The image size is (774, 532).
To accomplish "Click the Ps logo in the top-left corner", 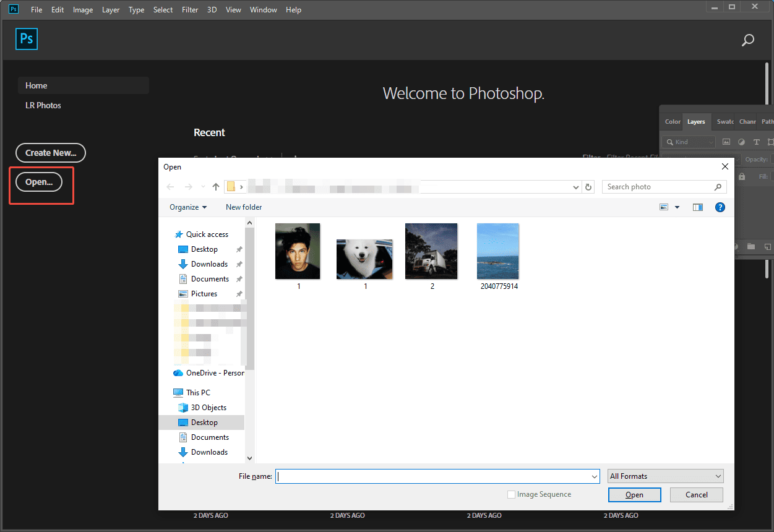I will (13, 9).
